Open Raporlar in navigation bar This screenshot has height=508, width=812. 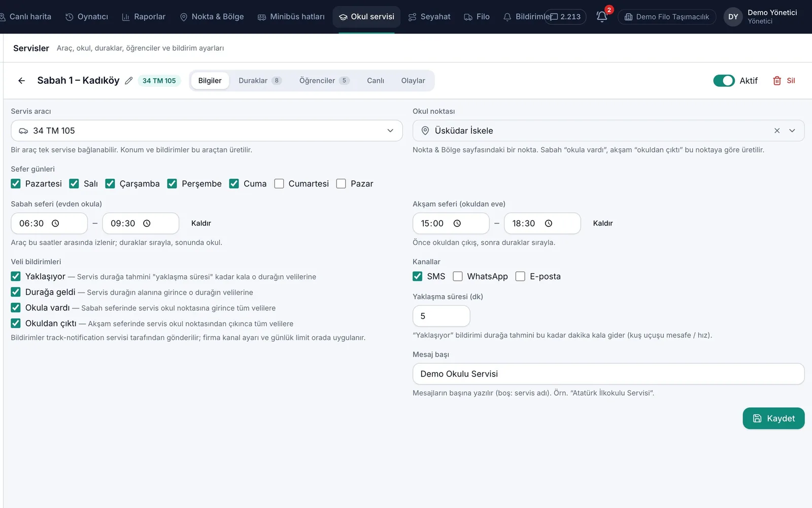click(x=144, y=17)
